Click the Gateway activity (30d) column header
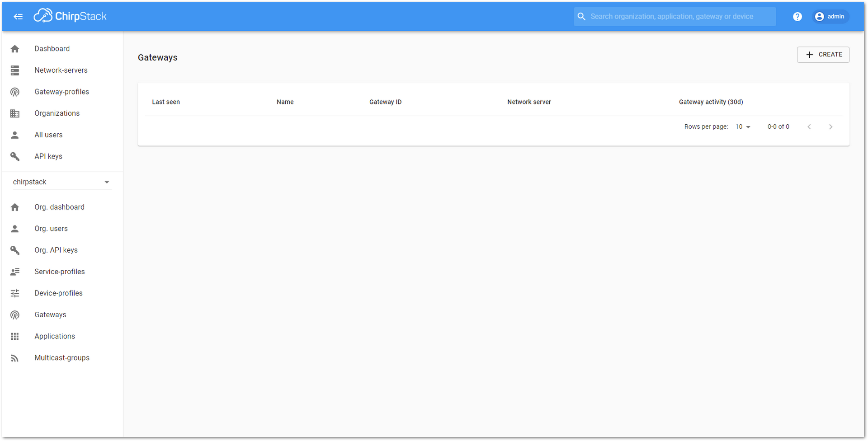Screen dimensions: 868x441 [x=711, y=102]
